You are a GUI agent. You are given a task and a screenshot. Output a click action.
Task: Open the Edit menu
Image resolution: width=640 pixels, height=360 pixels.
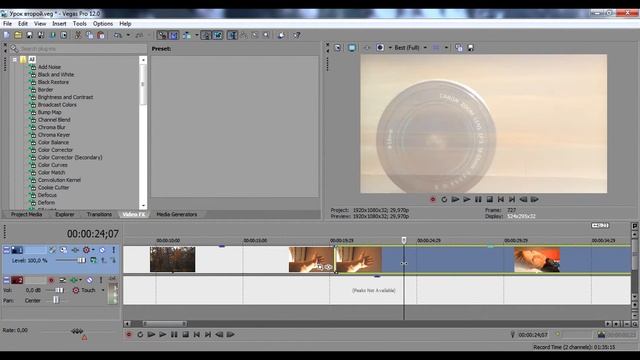[23, 24]
